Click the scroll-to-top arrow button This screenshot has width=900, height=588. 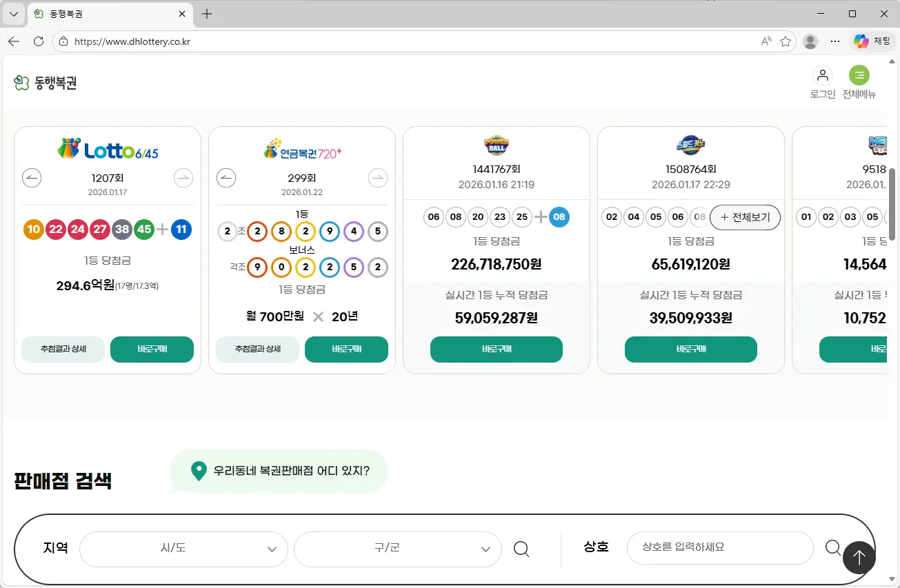pyautogui.click(x=859, y=557)
